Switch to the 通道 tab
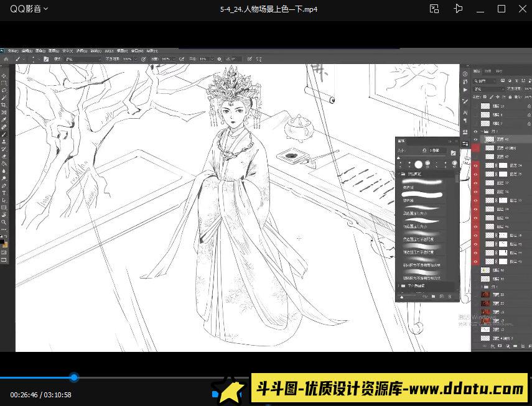This screenshot has height=406, width=532. (488, 71)
